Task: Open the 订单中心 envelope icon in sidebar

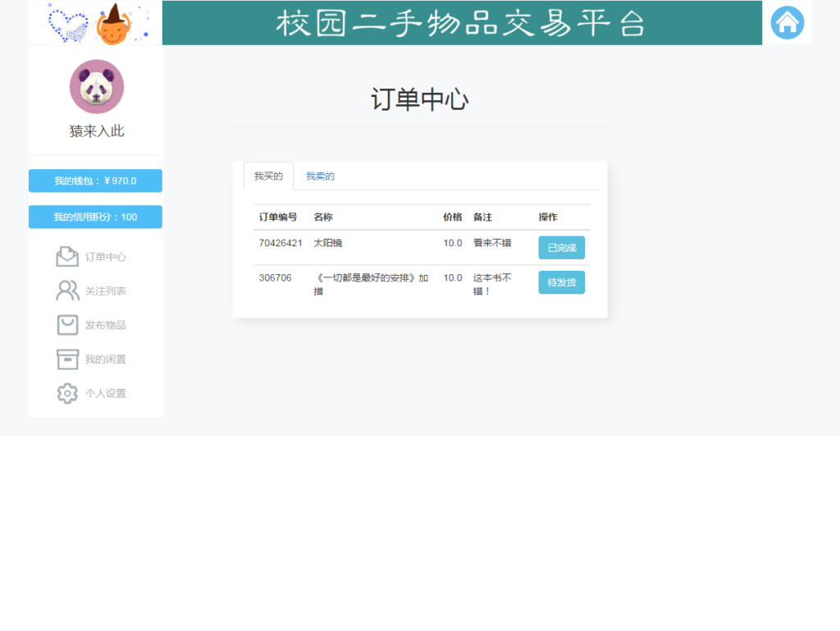Action: [x=67, y=256]
